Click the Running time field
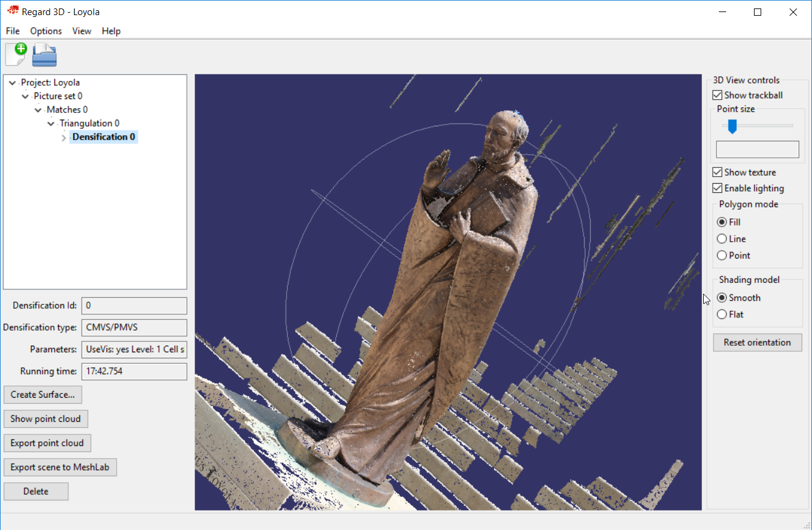Image resolution: width=812 pixels, height=530 pixels. click(134, 371)
